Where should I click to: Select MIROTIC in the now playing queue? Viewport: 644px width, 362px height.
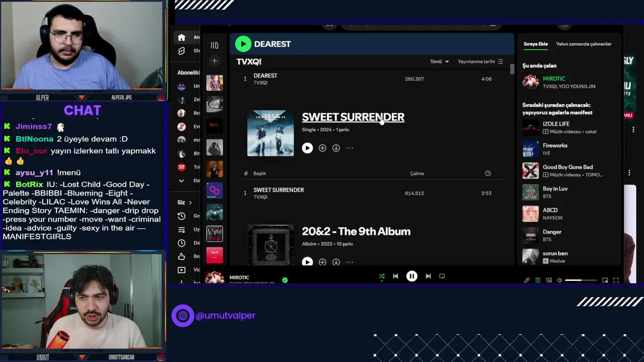pos(569,82)
